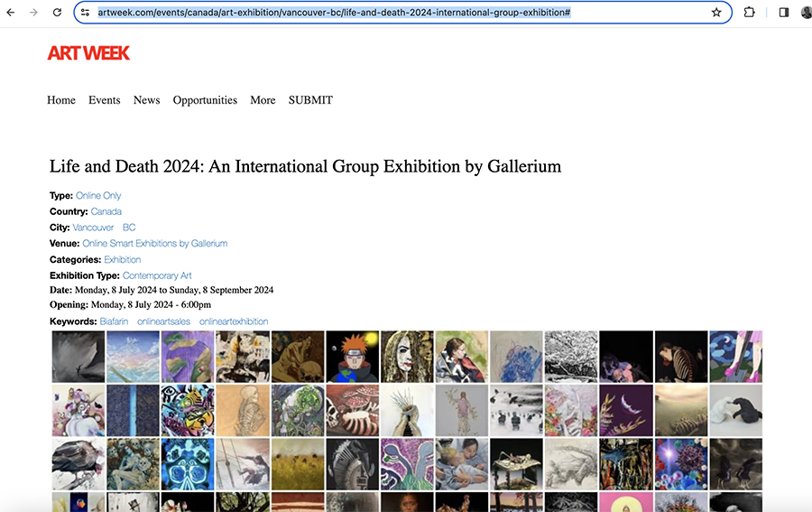
Task: Follow the Contemporary Art link
Action: point(157,275)
